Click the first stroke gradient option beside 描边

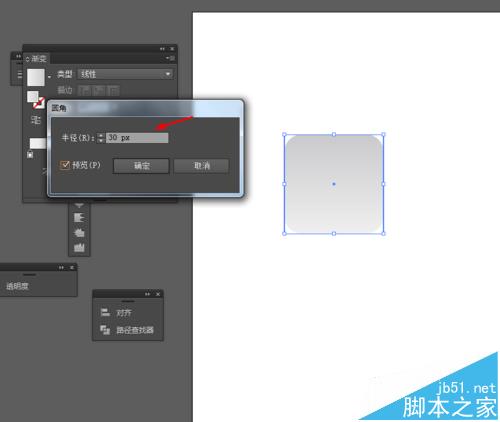click(x=84, y=90)
